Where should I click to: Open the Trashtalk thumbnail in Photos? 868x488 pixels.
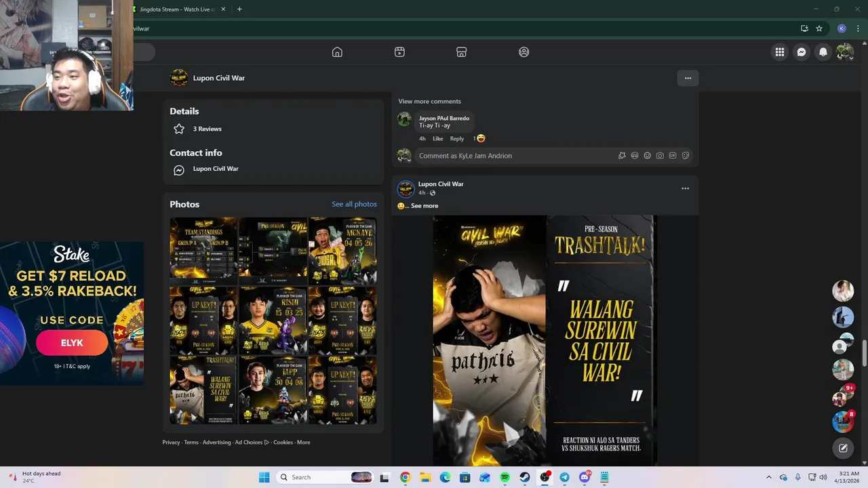(203, 390)
